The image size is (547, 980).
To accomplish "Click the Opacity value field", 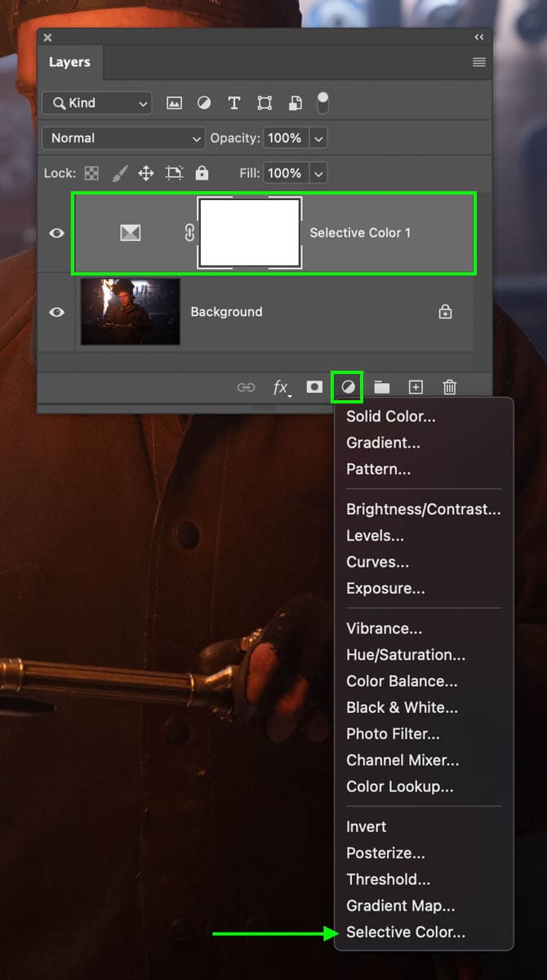I will (x=284, y=138).
